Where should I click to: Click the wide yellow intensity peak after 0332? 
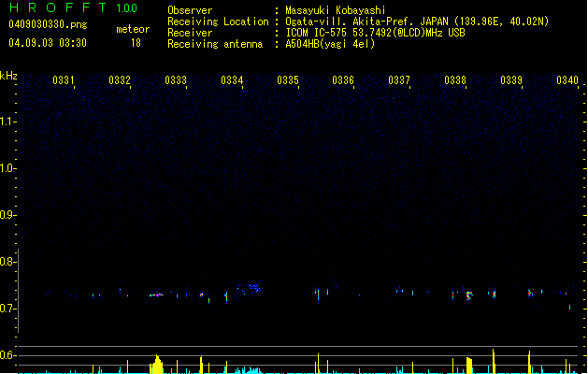pos(157,365)
